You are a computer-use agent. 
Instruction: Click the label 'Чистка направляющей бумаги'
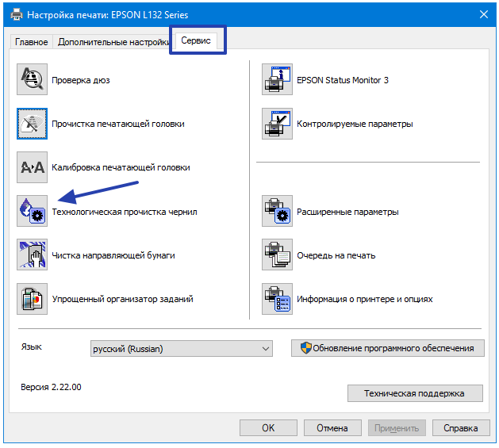(113, 255)
